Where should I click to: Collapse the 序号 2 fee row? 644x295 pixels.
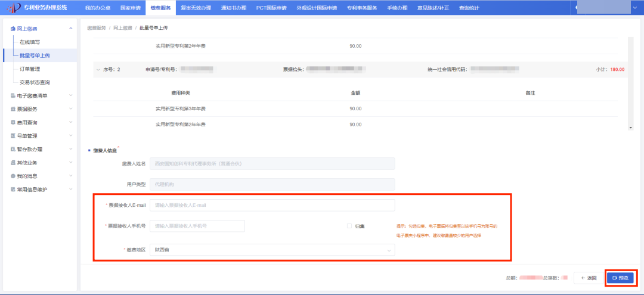click(98, 70)
